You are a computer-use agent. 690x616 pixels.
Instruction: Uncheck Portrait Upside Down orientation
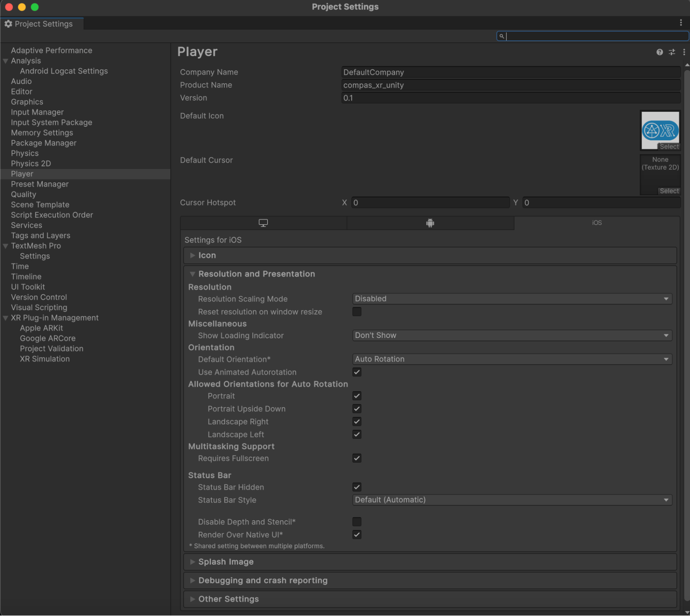[x=357, y=409]
